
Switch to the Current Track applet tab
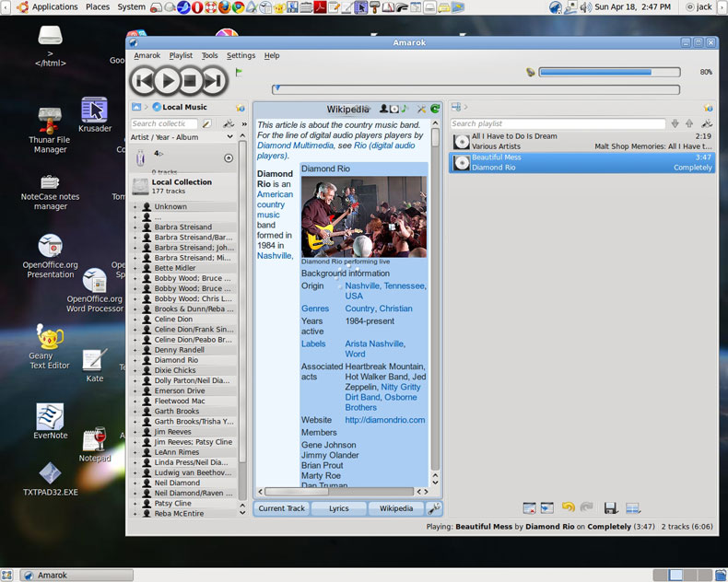(281, 508)
